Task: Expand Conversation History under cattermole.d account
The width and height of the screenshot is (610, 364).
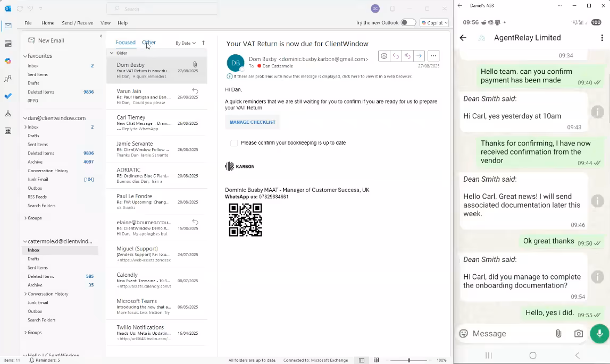Action: tap(26, 294)
